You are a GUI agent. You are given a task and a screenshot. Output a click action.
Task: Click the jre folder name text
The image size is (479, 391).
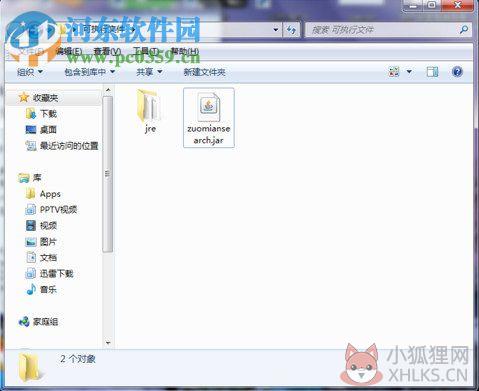coord(150,129)
